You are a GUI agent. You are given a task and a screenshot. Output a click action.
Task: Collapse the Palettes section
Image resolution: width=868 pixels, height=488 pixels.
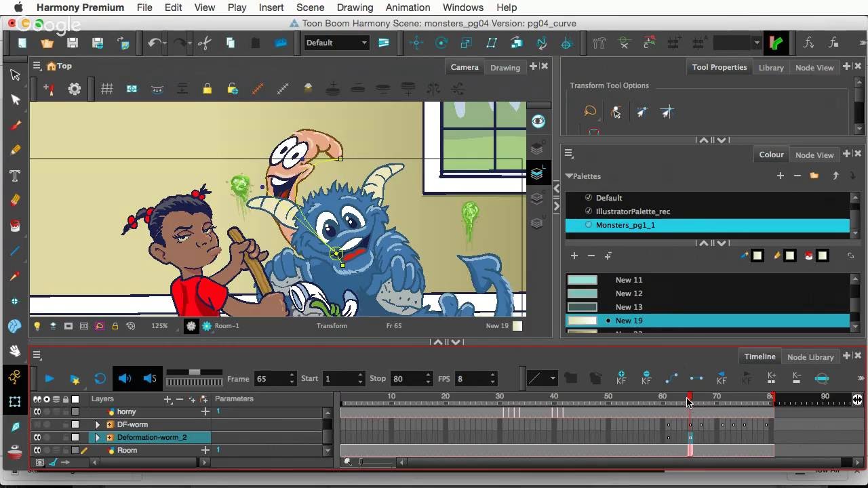[569, 176]
